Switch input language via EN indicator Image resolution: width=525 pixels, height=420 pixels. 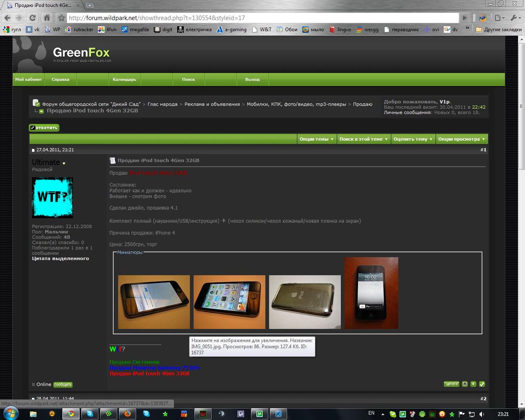(371, 413)
